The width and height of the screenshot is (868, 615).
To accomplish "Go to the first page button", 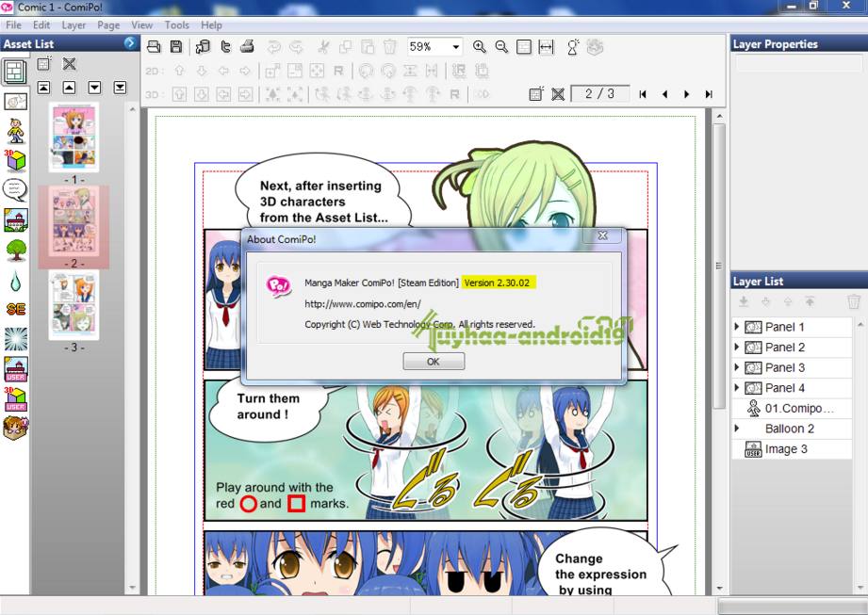I will click(643, 94).
